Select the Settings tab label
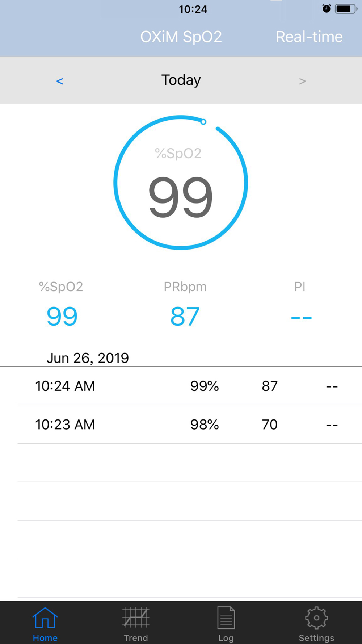 click(316, 638)
